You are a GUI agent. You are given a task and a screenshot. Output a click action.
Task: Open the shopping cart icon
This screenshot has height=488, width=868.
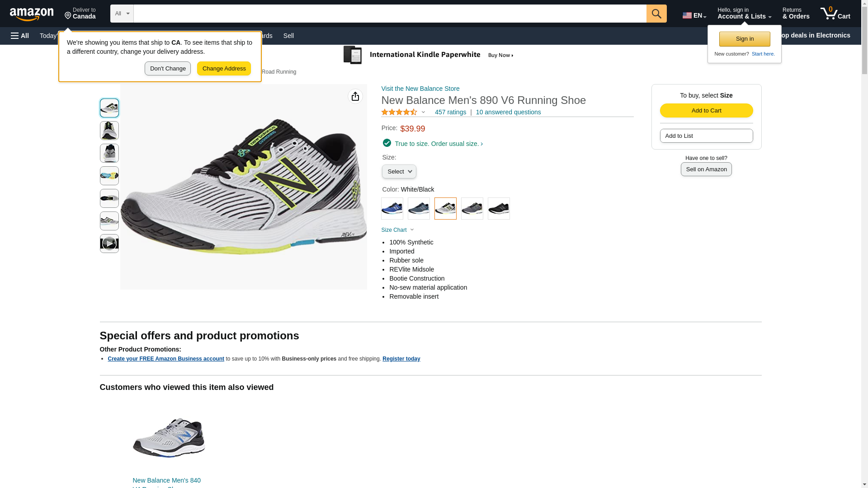pyautogui.click(x=835, y=14)
